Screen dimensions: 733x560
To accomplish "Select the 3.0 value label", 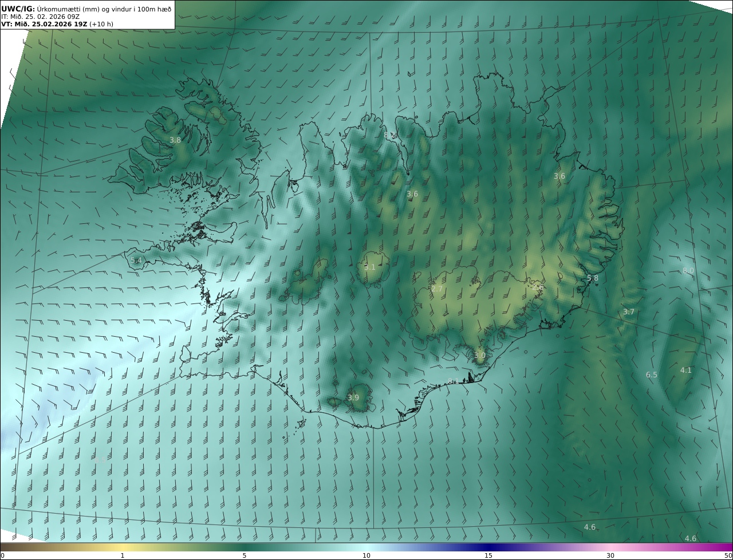I will 480,355.
